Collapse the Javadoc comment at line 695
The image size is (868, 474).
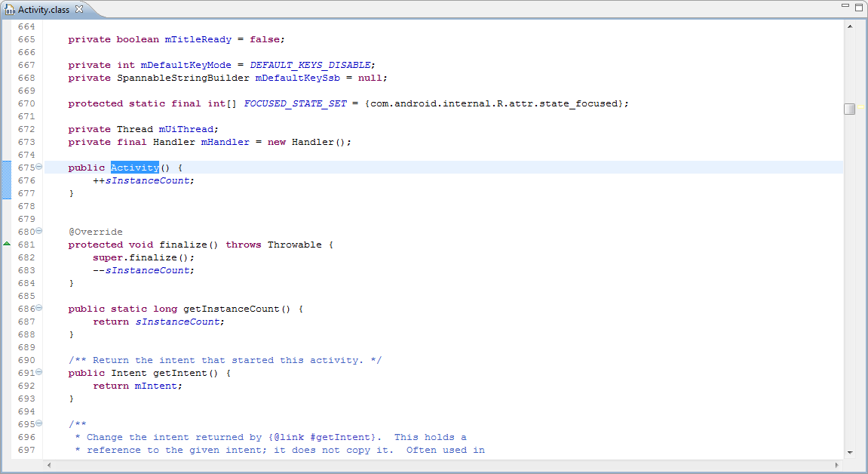39,424
